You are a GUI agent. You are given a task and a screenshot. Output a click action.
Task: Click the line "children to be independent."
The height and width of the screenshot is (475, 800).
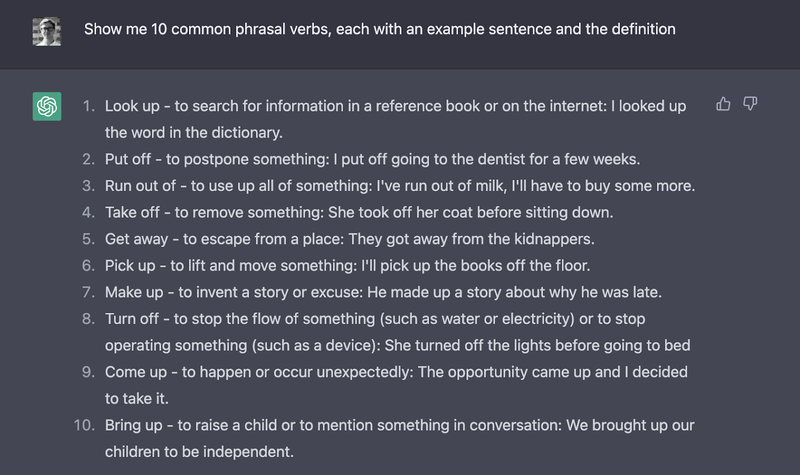199,451
